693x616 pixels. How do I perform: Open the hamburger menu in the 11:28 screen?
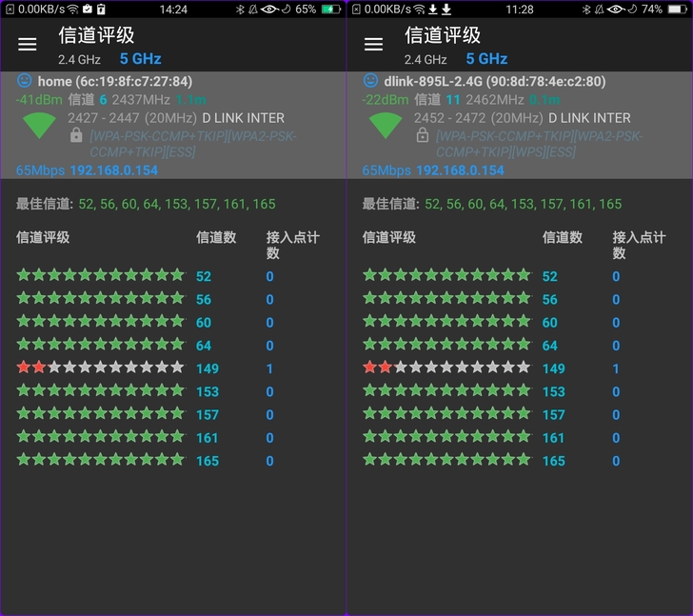tap(374, 45)
